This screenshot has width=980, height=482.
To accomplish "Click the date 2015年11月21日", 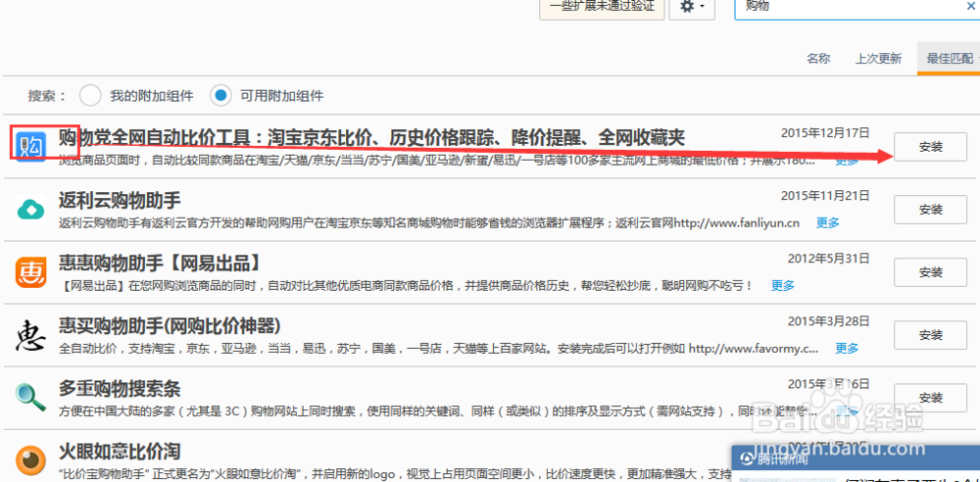I will point(825,195).
